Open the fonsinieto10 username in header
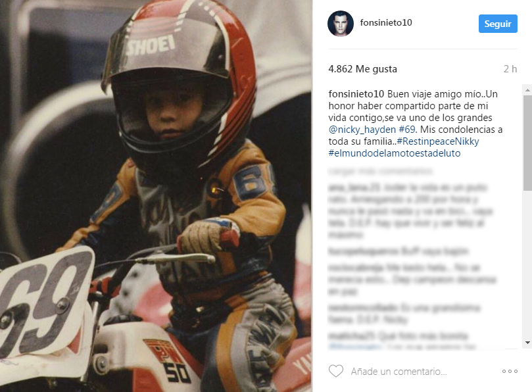Image resolution: width=532 pixels, height=392 pixels. click(x=386, y=23)
